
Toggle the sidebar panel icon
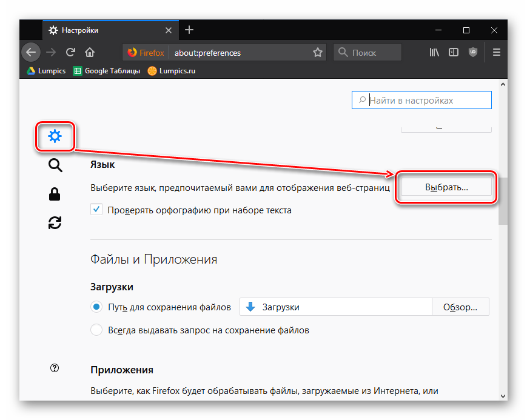coord(454,52)
